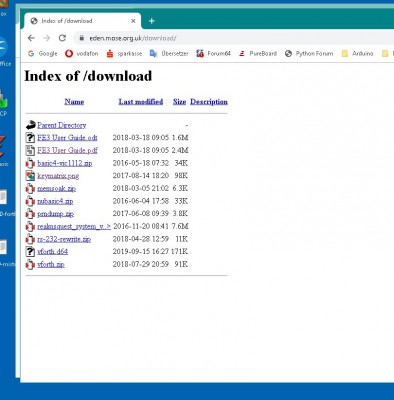The image size is (394, 400).
Task: Click the archive icon beside realmsquest_system
Action: [30, 226]
